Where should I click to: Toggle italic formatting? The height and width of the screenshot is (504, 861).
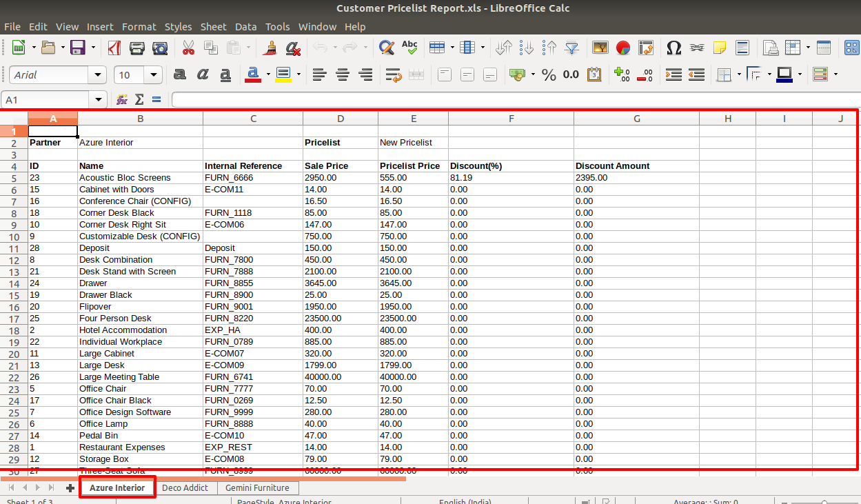click(203, 74)
